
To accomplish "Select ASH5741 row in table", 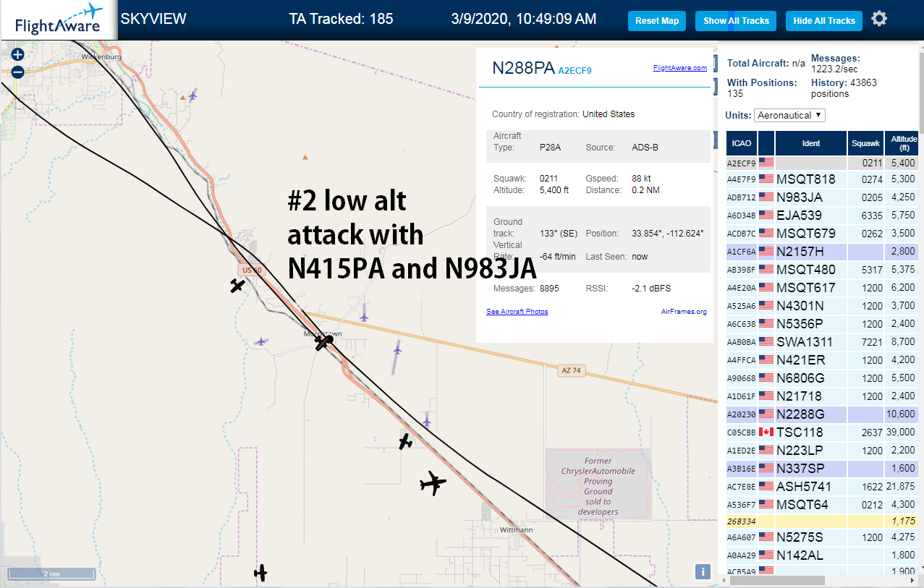I will (x=822, y=487).
